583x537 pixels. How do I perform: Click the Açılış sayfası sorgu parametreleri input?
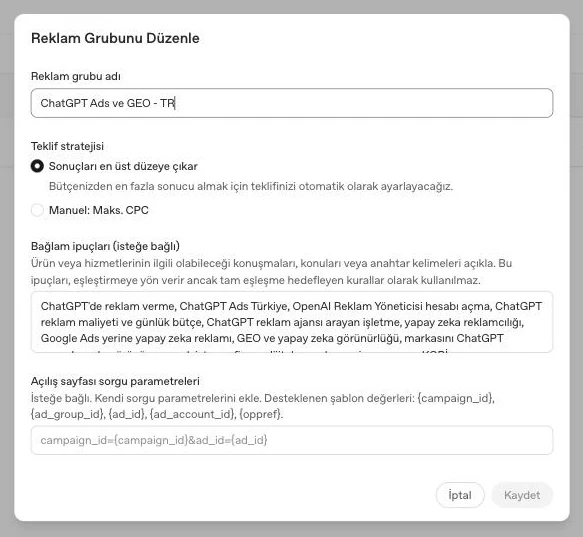[292, 440]
